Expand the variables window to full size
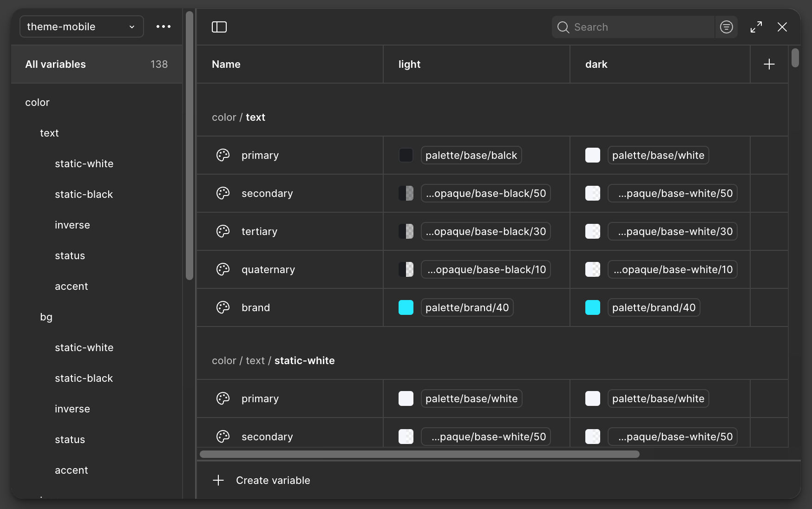The width and height of the screenshot is (812, 509). (x=756, y=27)
